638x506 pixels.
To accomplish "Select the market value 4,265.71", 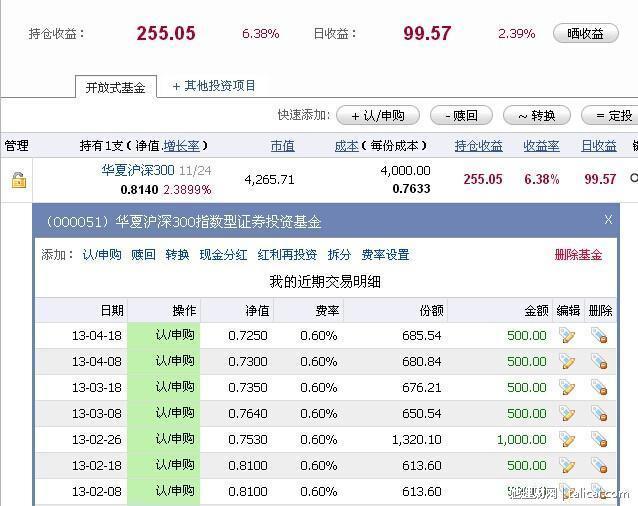I will (269, 179).
